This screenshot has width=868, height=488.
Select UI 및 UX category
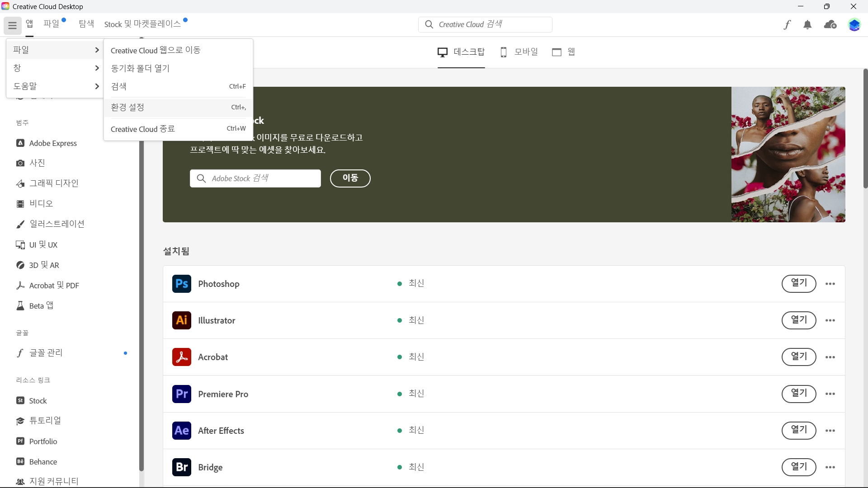pyautogui.click(x=37, y=245)
